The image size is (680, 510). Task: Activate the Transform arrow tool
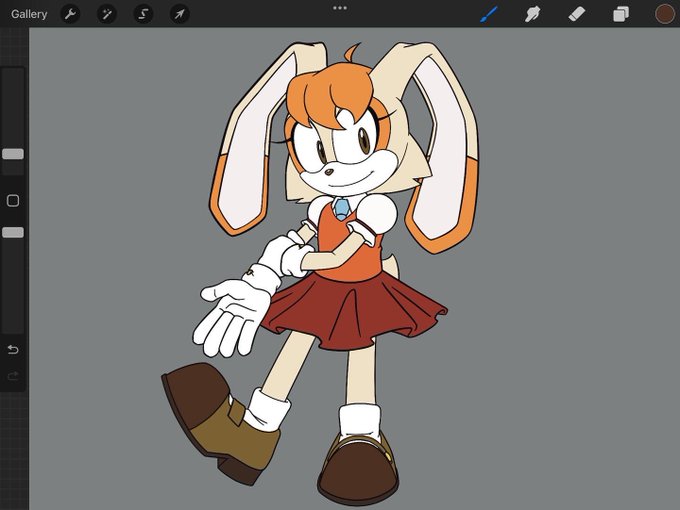180,14
